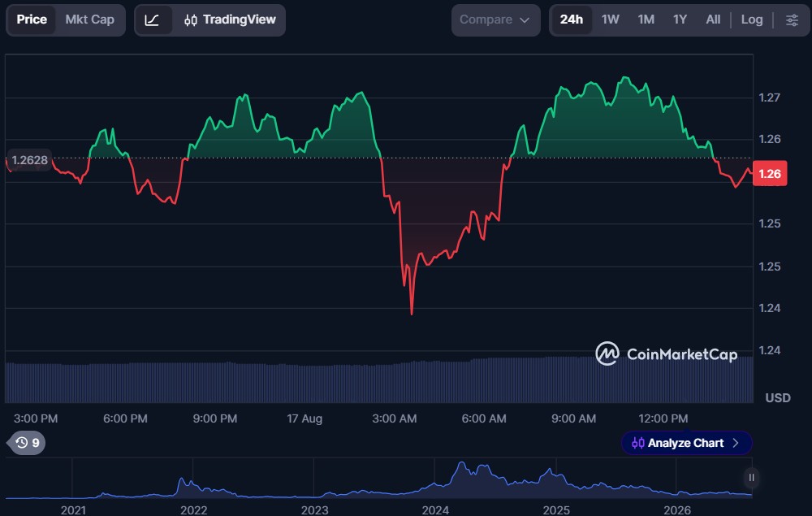
Task: Select the 1W time range
Action: [x=610, y=20]
